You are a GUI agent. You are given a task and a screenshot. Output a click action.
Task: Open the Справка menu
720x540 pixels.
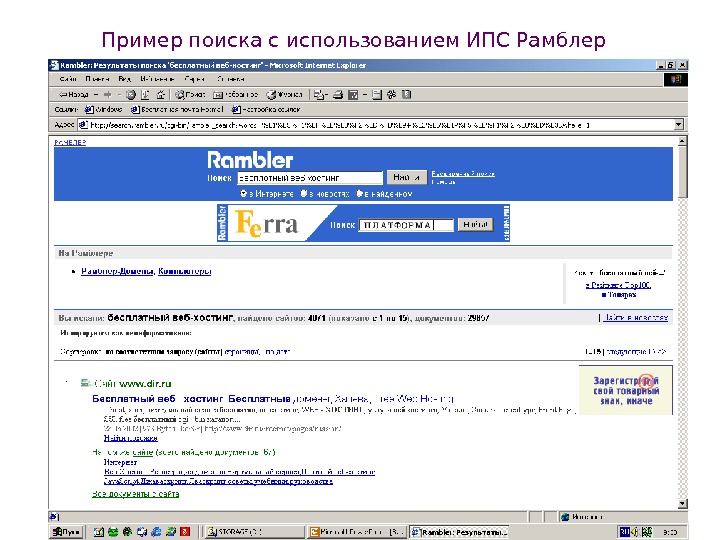click(x=231, y=79)
